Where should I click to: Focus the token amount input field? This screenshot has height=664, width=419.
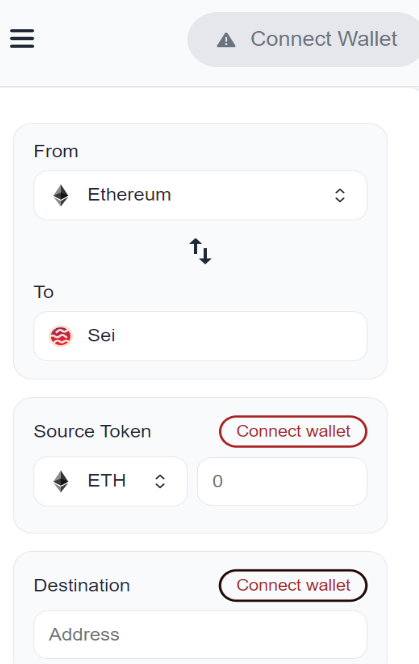coord(282,481)
